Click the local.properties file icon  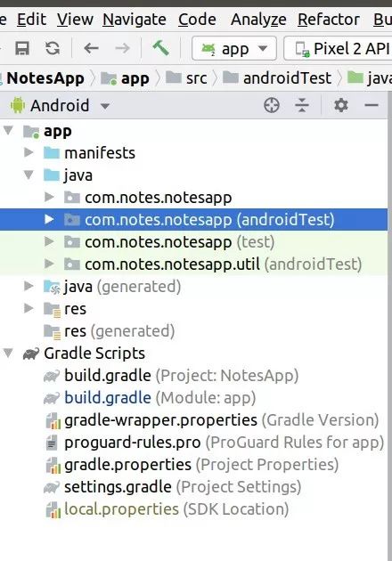(x=53, y=510)
